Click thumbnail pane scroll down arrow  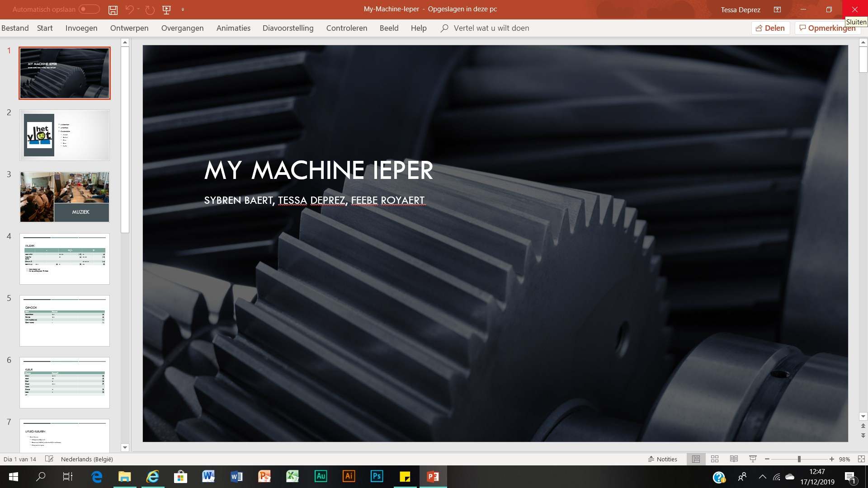click(125, 447)
